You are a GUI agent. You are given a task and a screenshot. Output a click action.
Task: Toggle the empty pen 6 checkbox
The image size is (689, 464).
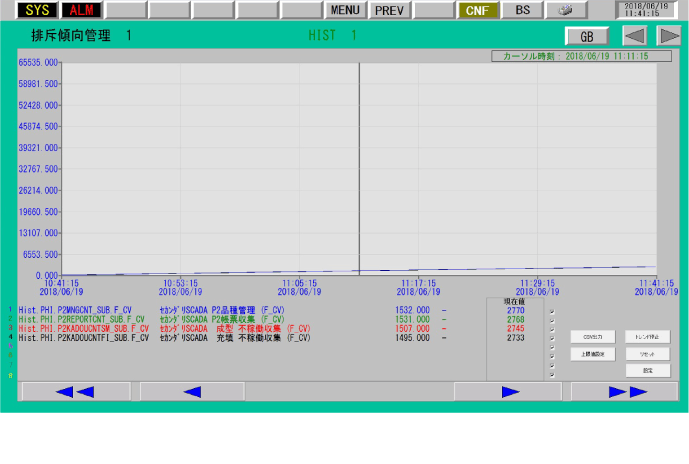click(552, 356)
